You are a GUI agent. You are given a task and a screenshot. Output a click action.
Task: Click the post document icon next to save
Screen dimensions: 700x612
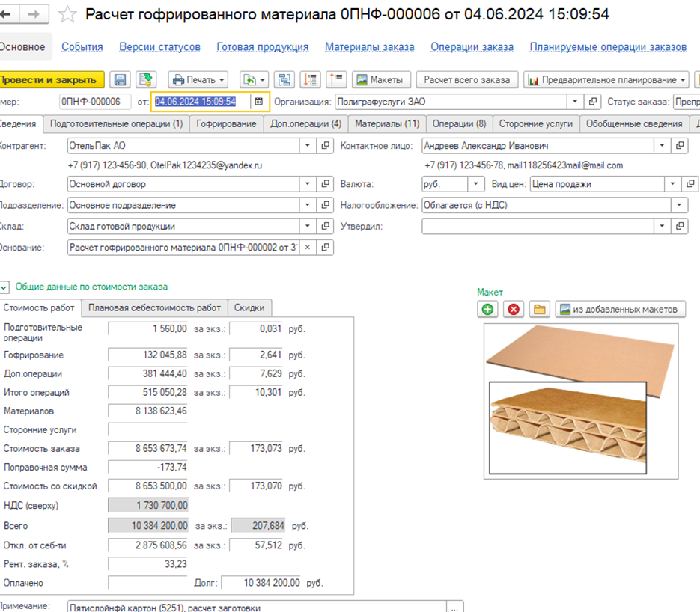pos(146,80)
